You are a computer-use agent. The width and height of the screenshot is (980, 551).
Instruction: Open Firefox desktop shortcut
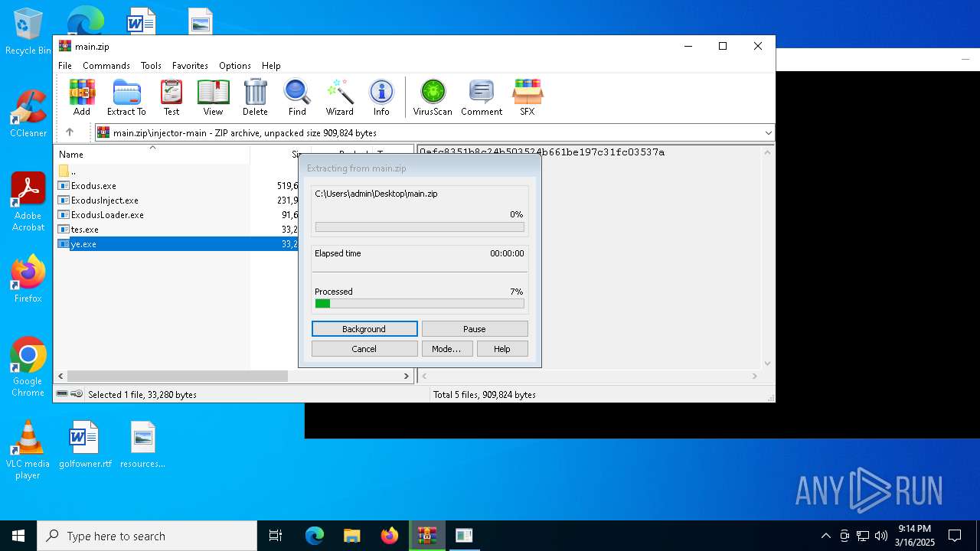click(28, 279)
